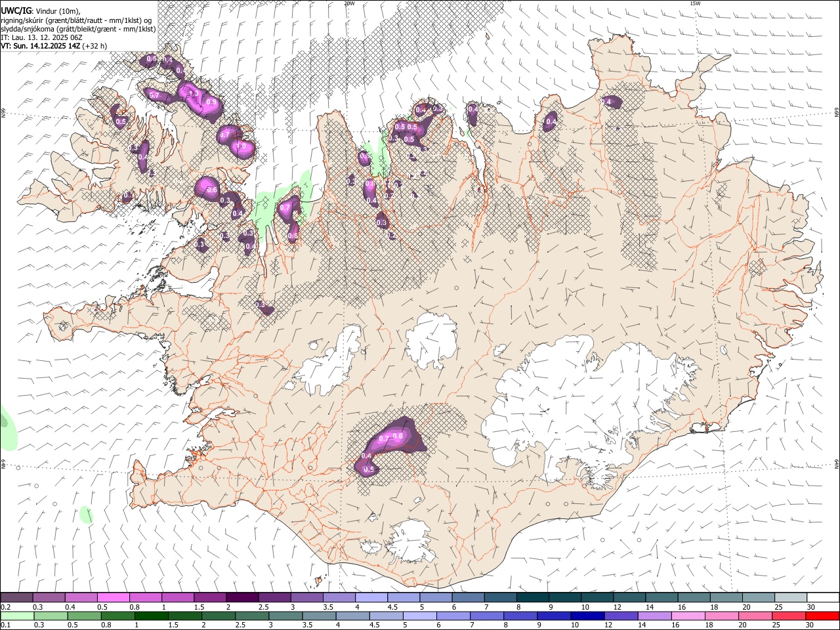Pick the darkest purple swatch between 2 and 2.5

pos(241,598)
